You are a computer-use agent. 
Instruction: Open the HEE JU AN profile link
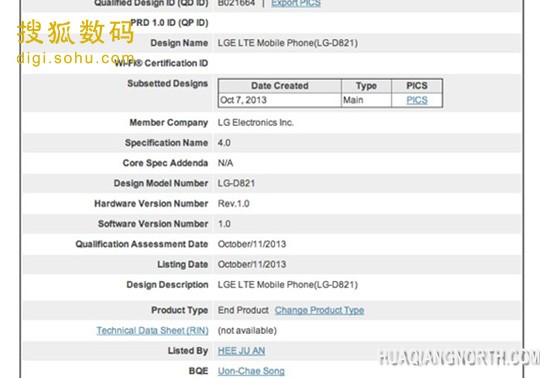coord(241,351)
